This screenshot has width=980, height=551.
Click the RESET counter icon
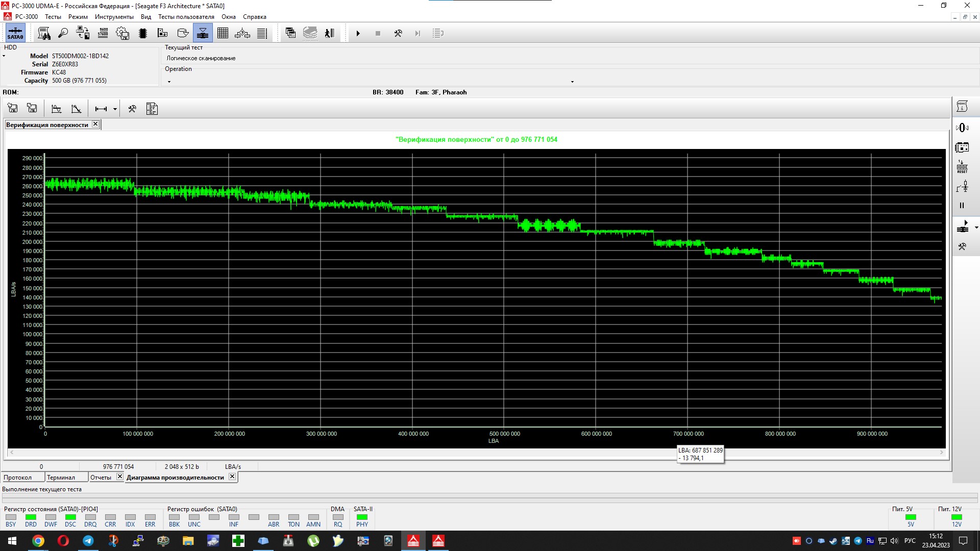click(x=962, y=167)
